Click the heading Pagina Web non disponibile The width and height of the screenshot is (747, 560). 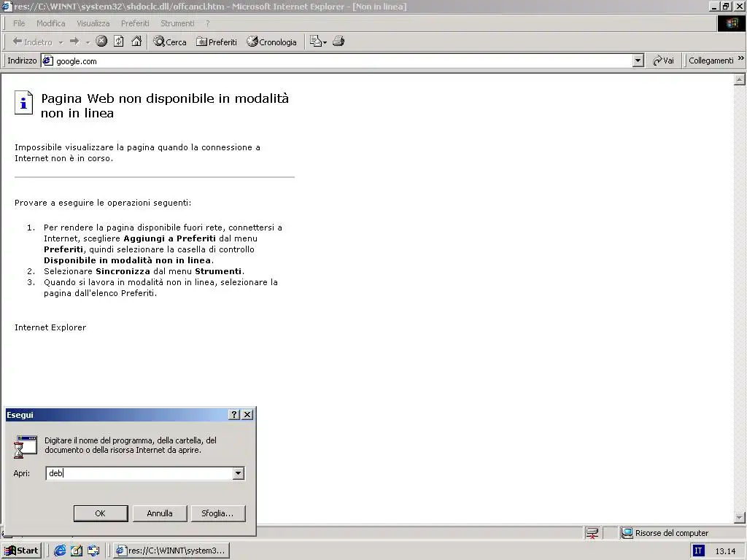click(165, 105)
